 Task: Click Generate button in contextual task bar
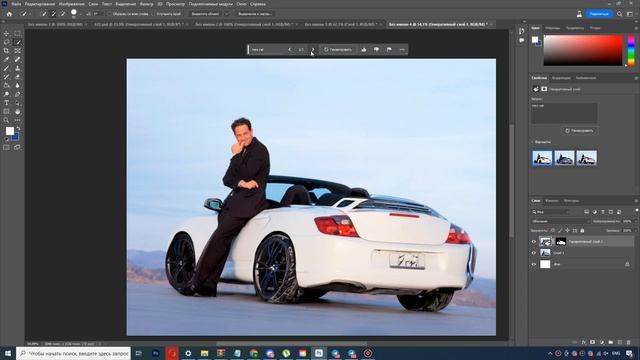tap(338, 49)
